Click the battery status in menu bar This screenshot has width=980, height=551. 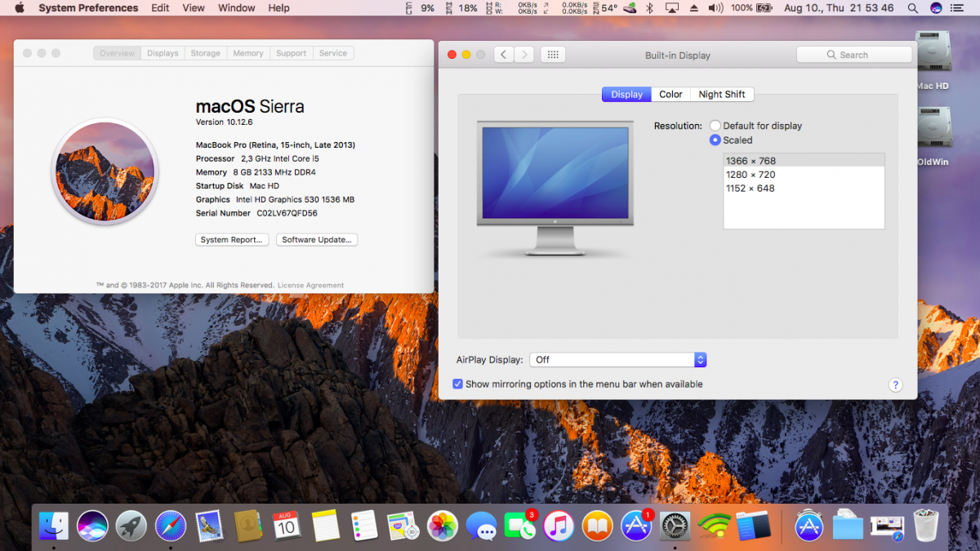point(751,8)
